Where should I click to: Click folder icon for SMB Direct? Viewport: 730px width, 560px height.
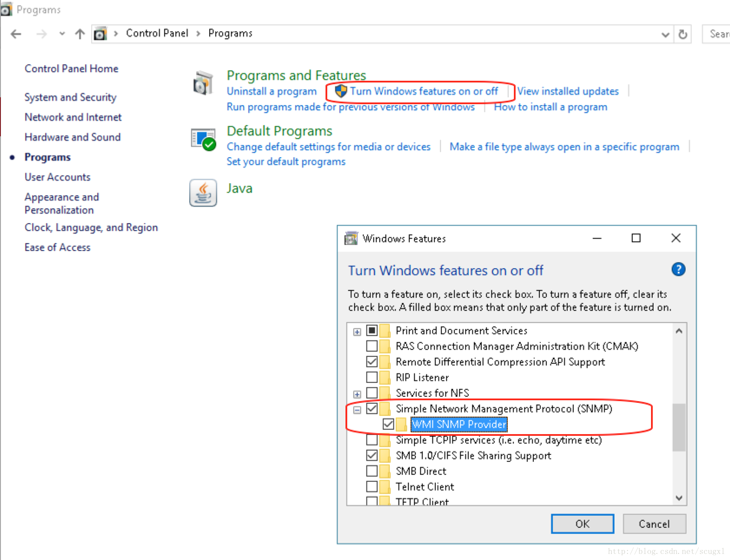coord(385,471)
